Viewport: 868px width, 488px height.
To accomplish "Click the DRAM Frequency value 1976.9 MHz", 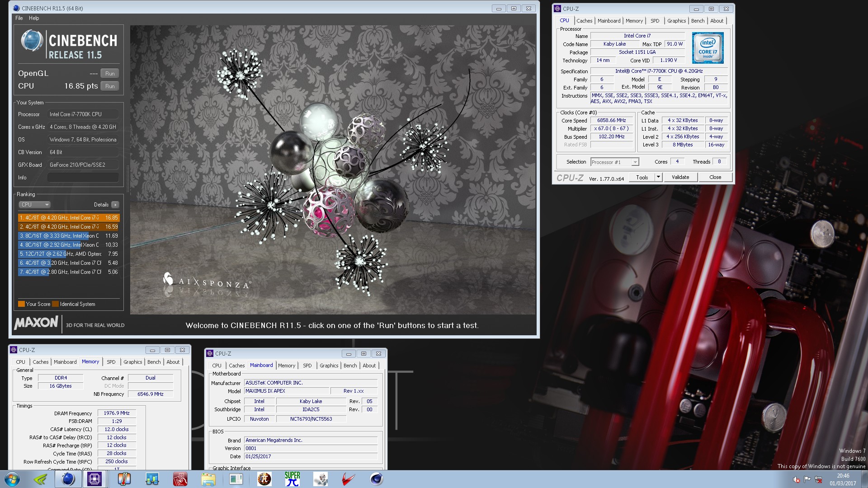I will (x=117, y=413).
